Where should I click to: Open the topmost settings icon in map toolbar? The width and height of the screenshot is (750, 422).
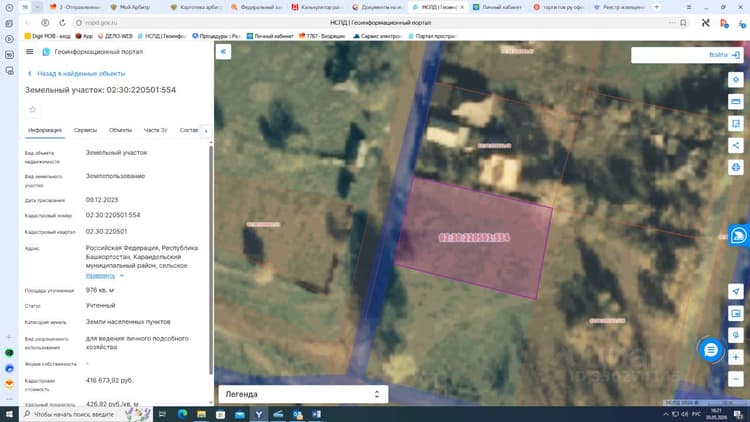coord(736,79)
